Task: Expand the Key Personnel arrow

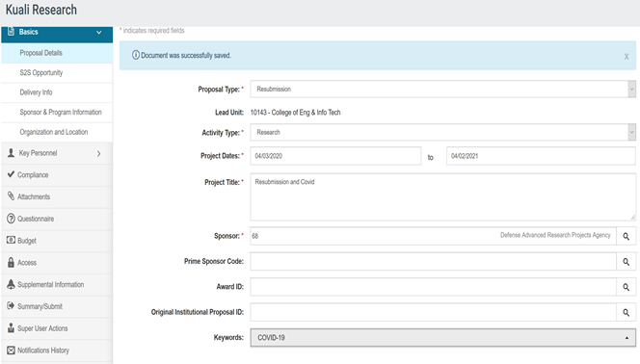Action: (x=98, y=153)
